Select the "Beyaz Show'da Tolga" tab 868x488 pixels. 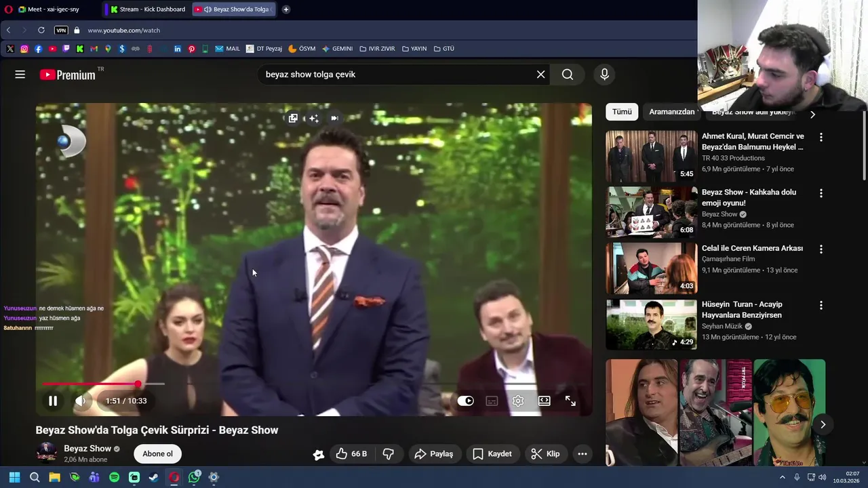[x=234, y=9]
